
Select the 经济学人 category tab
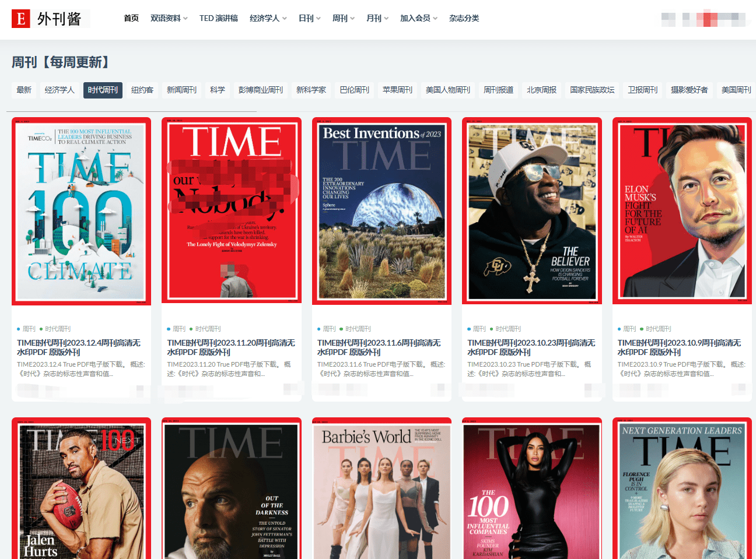60,90
